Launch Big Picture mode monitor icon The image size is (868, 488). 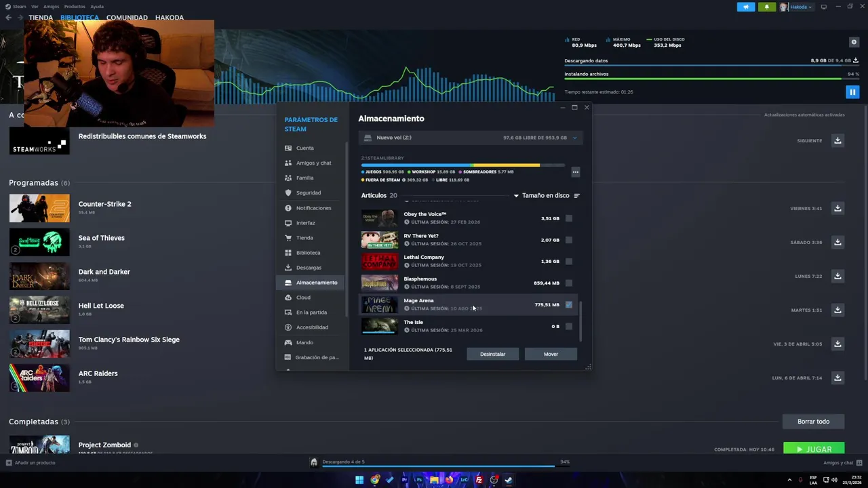[x=824, y=7]
